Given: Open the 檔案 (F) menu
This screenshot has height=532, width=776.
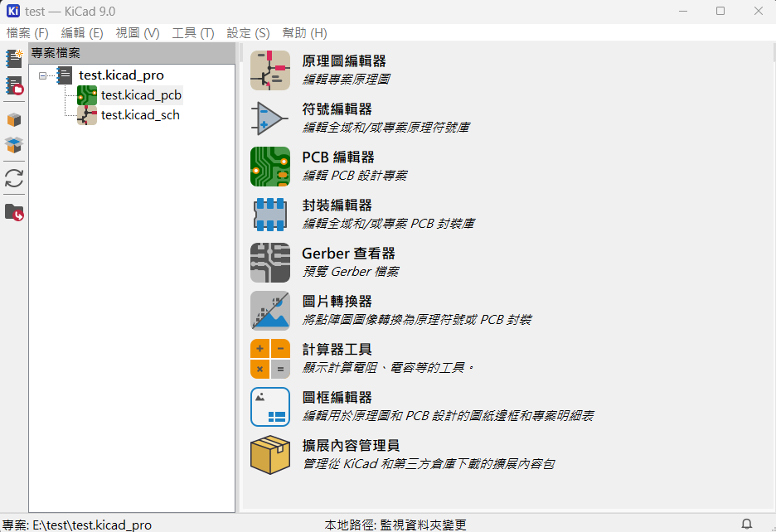Looking at the screenshot, I should point(27,33).
